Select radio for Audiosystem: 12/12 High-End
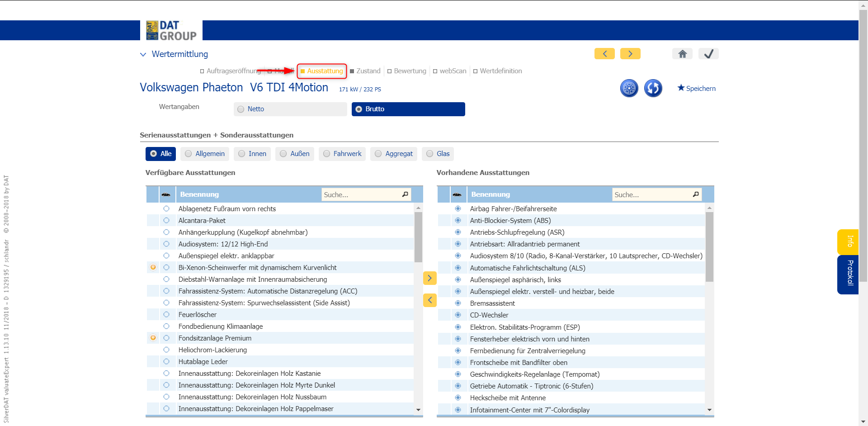The height and width of the screenshot is (426, 868). [166, 244]
